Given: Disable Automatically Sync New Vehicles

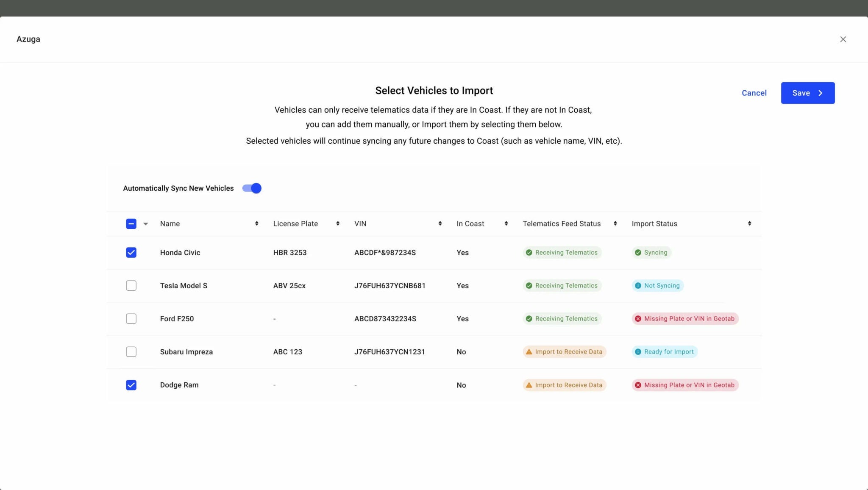Looking at the screenshot, I should coord(251,188).
